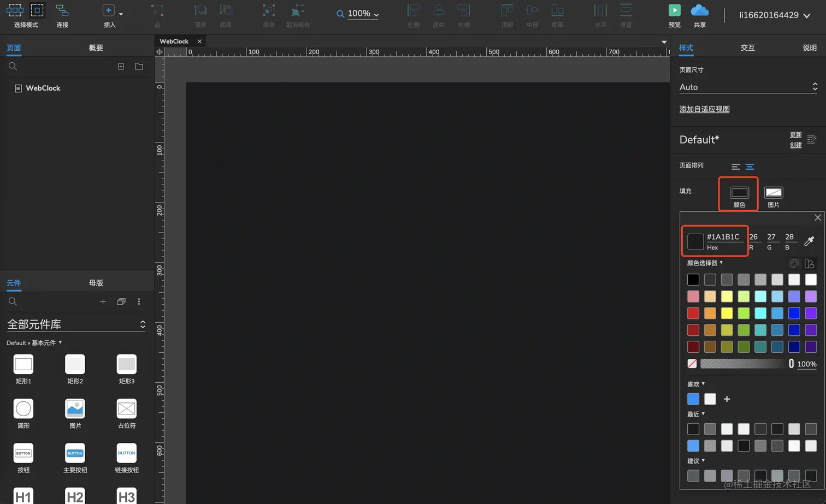Image resolution: width=826 pixels, height=504 pixels.
Task: Set 页面排列 to center alignment
Action: [750, 167]
